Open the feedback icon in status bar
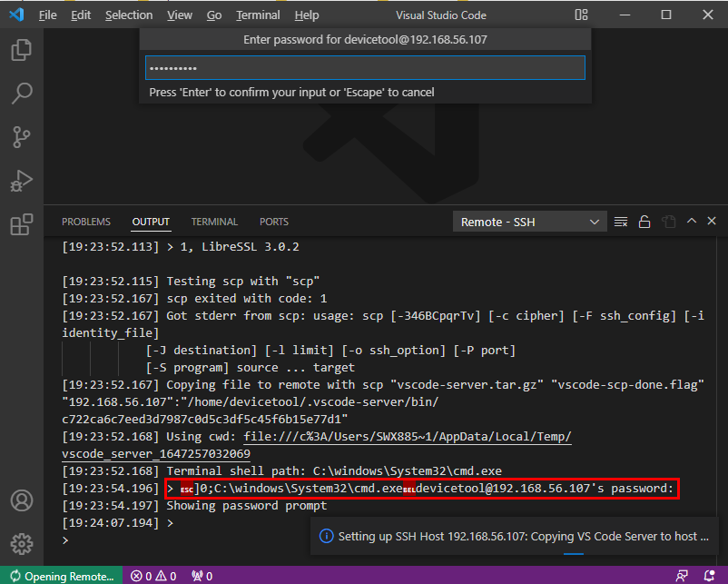This screenshot has width=728, height=584. pyautogui.click(x=682, y=576)
